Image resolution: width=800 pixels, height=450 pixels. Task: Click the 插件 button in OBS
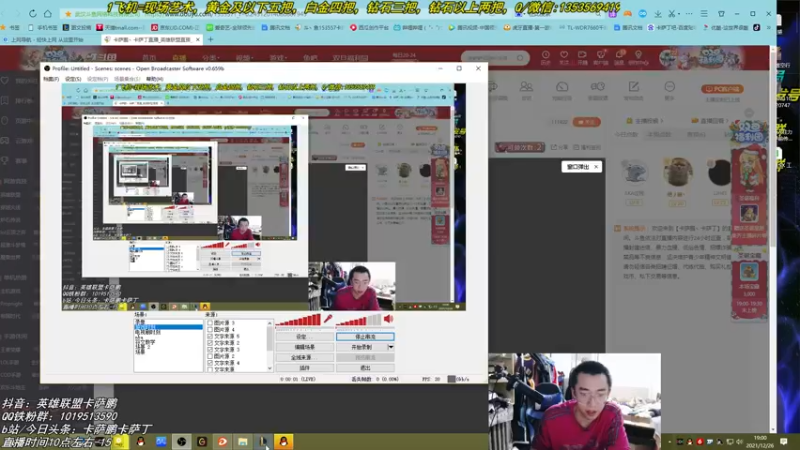pyautogui.click(x=305, y=367)
